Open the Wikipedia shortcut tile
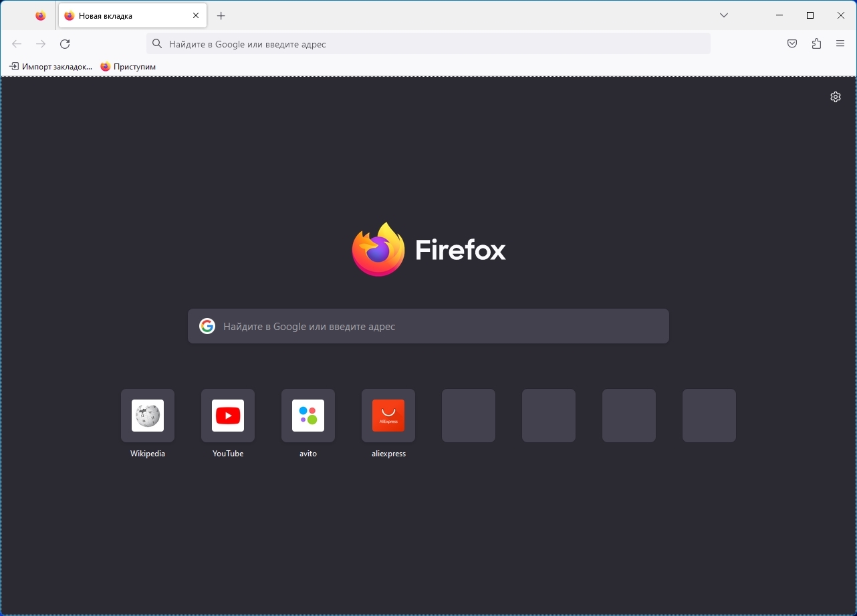Image resolution: width=857 pixels, height=616 pixels. 148,416
